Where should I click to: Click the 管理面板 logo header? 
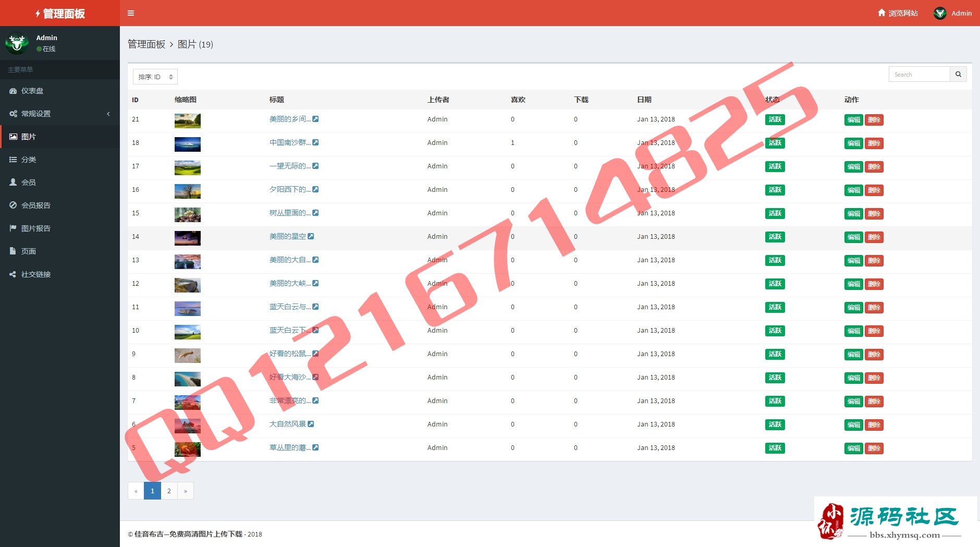(x=60, y=13)
